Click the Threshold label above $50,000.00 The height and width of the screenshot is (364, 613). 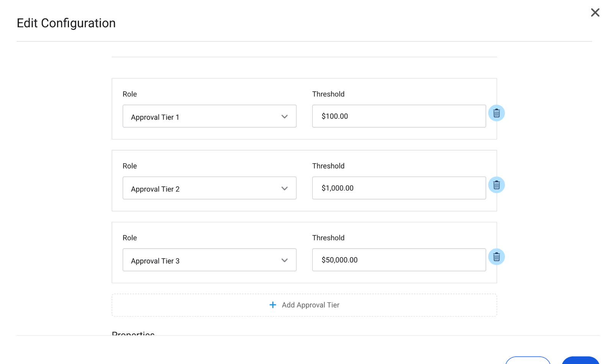point(328,238)
